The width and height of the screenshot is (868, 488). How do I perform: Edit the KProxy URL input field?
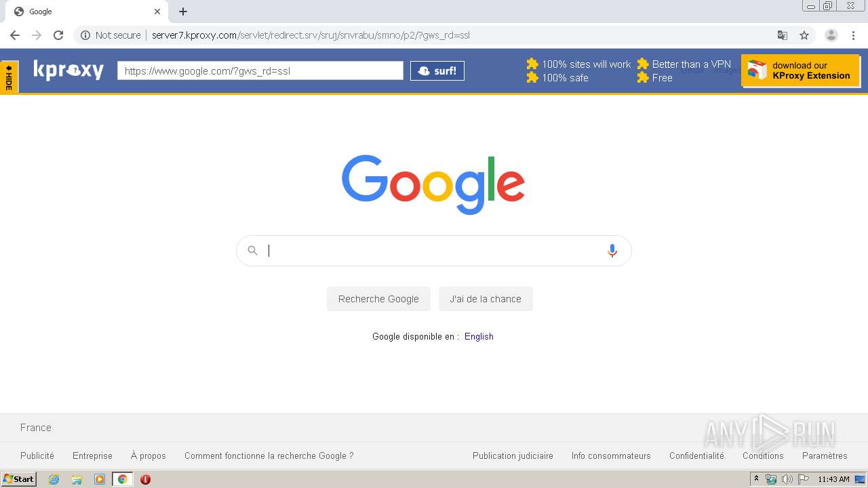[x=260, y=70]
